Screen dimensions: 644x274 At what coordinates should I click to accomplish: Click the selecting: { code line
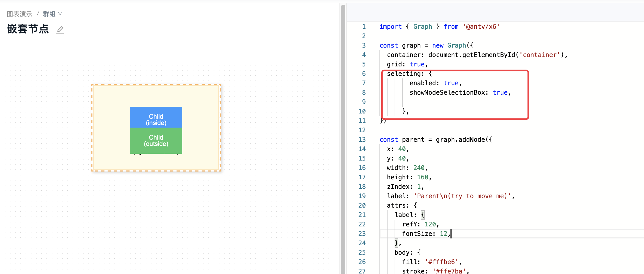[x=409, y=74]
